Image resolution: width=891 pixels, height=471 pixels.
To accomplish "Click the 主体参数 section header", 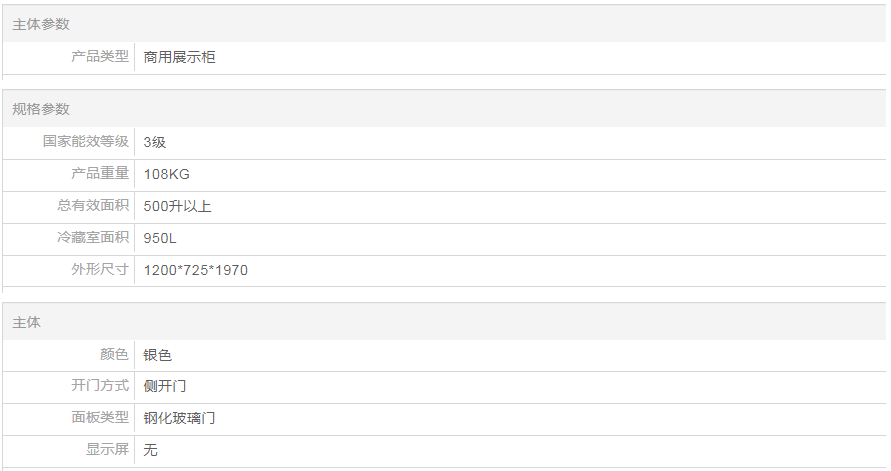I will pyautogui.click(x=41, y=24).
